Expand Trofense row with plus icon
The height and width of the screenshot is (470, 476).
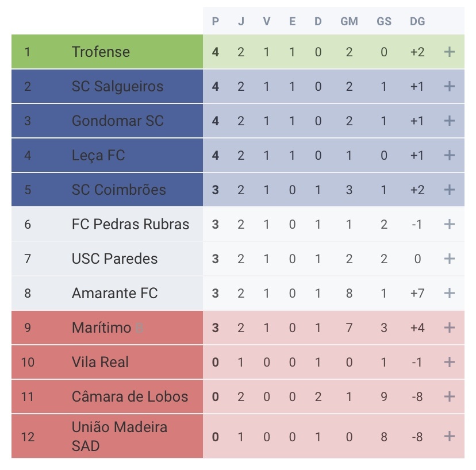(449, 52)
